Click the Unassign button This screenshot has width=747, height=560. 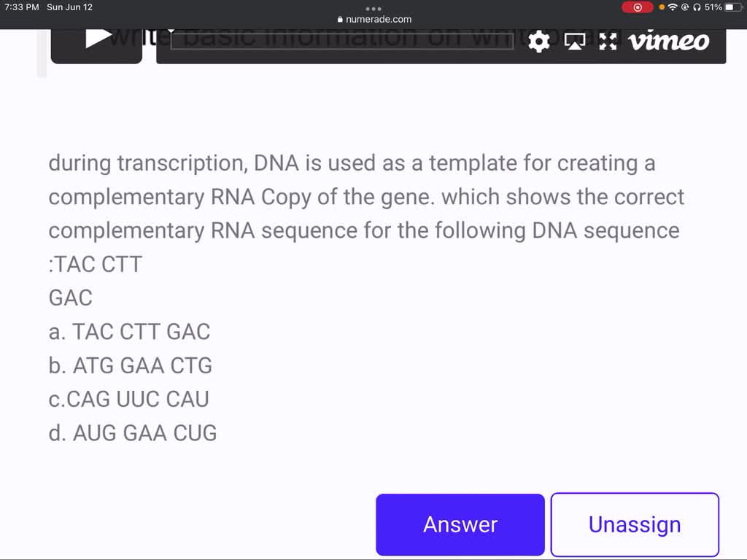coord(634,524)
